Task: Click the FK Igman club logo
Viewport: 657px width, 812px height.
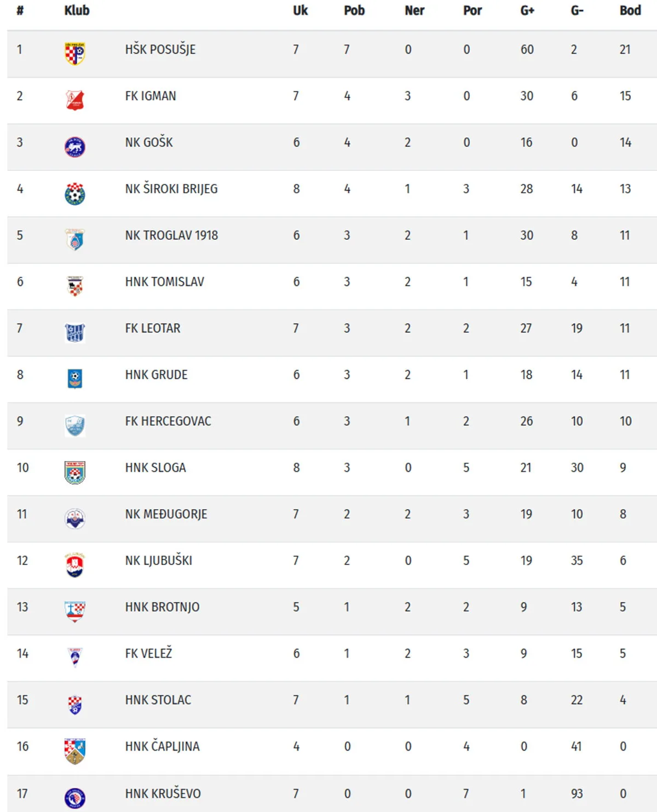Action: 75,100
